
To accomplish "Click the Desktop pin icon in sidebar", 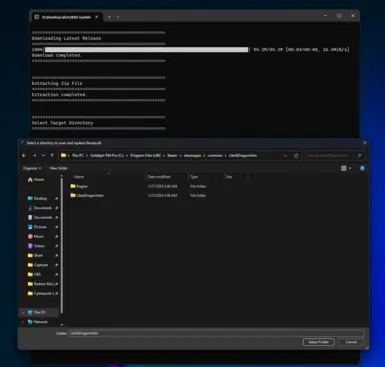I will 56,198.
